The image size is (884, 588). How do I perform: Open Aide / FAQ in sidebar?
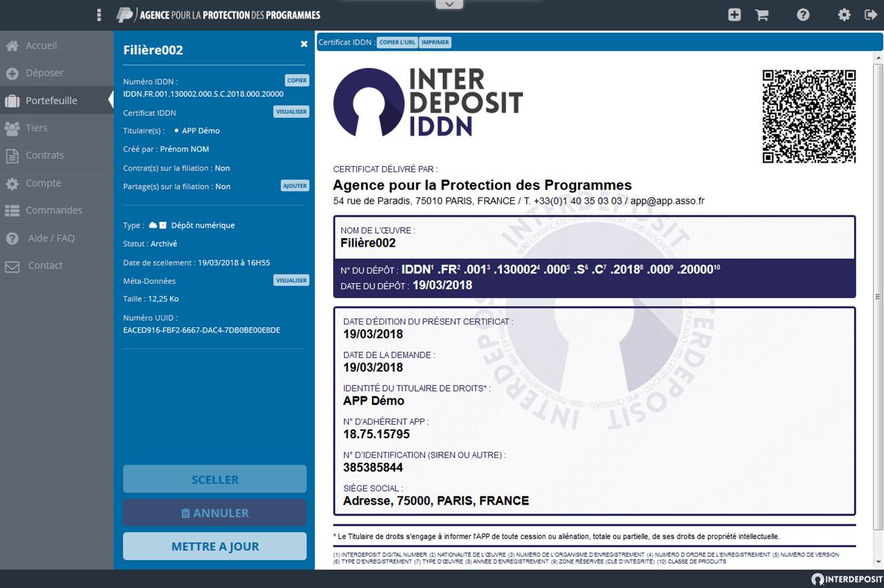pyautogui.click(x=57, y=238)
